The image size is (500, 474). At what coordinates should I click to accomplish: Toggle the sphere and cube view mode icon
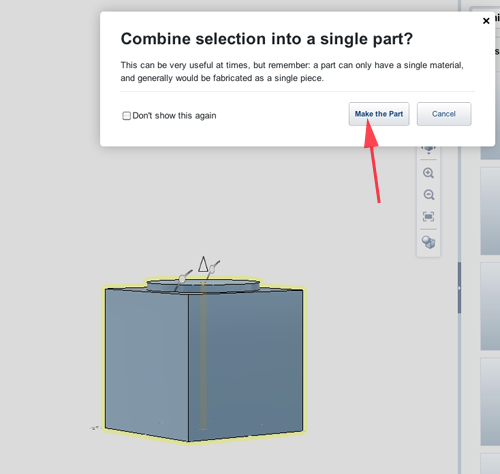click(428, 242)
